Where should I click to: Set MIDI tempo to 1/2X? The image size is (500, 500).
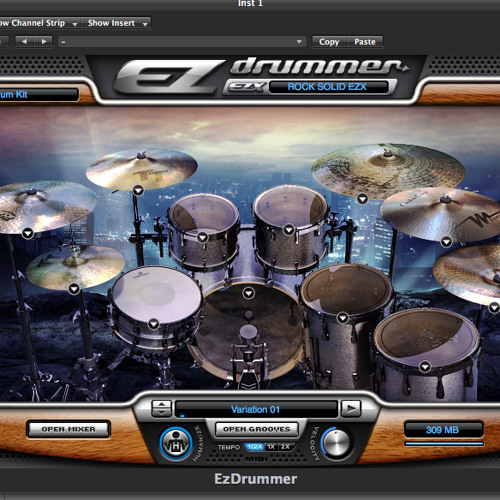pyautogui.click(x=255, y=447)
